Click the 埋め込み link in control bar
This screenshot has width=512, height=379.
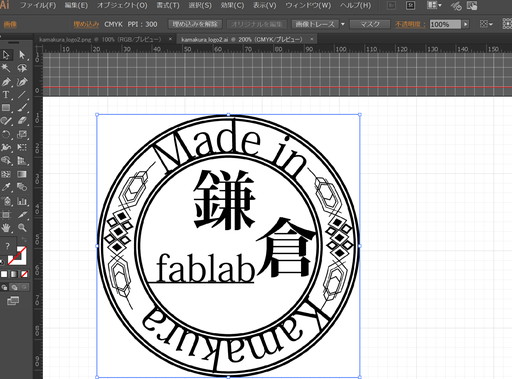(86, 24)
